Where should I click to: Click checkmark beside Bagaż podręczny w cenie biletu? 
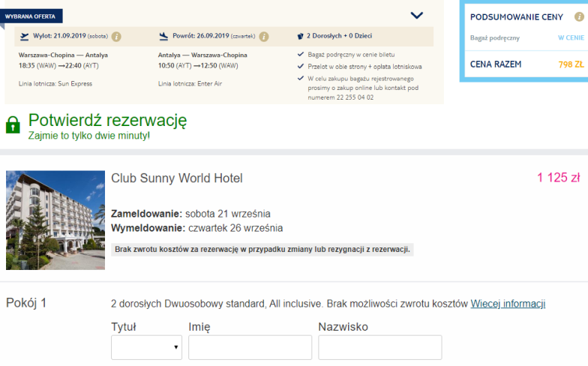click(300, 54)
